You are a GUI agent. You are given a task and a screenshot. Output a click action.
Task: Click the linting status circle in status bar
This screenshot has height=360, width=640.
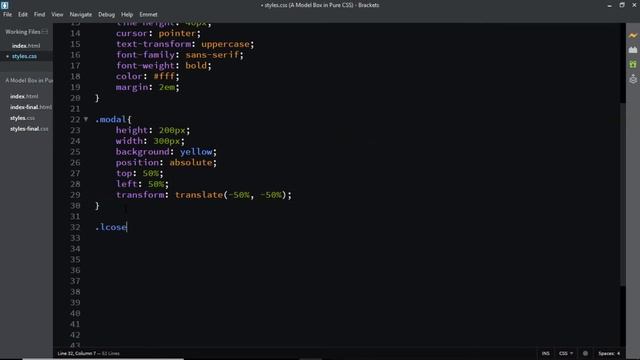(x=585, y=353)
